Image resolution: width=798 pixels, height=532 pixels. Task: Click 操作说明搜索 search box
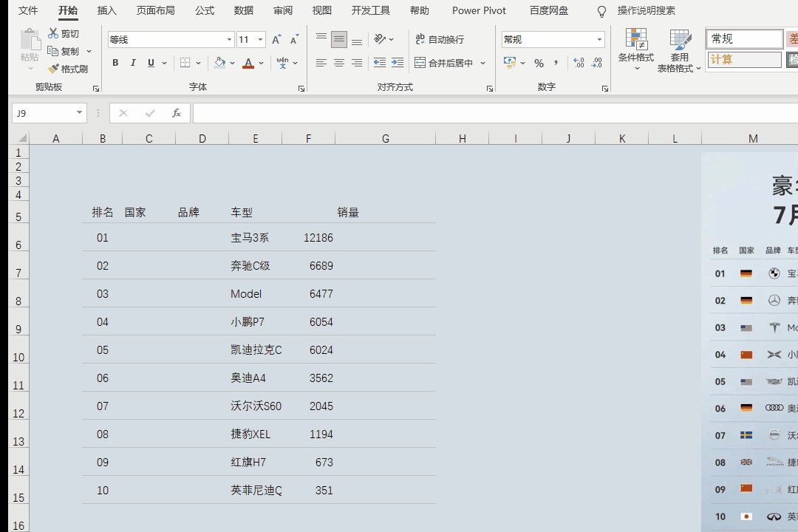pos(646,10)
